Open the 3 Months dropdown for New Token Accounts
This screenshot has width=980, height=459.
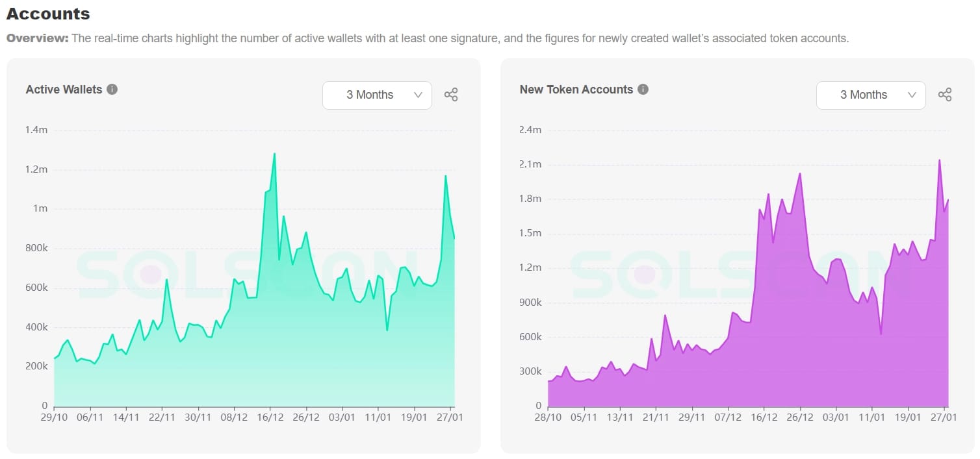click(x=871, y=95)
